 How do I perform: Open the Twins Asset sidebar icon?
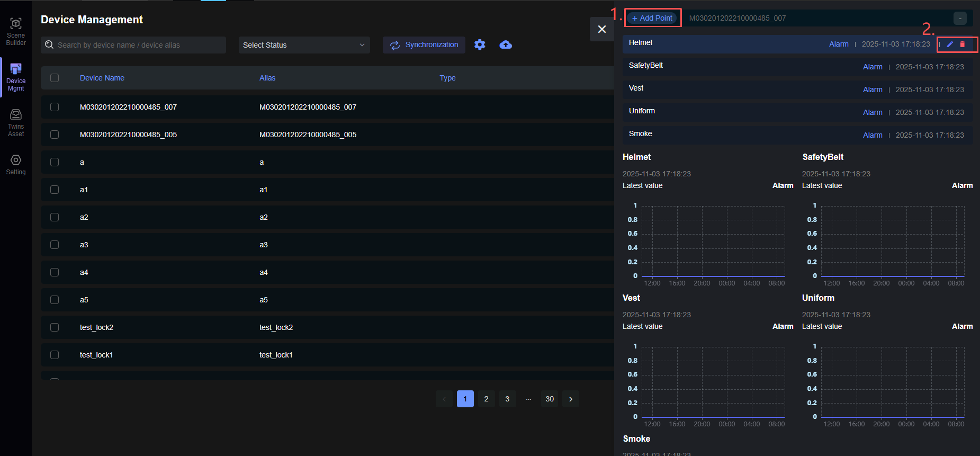(16, 122)
